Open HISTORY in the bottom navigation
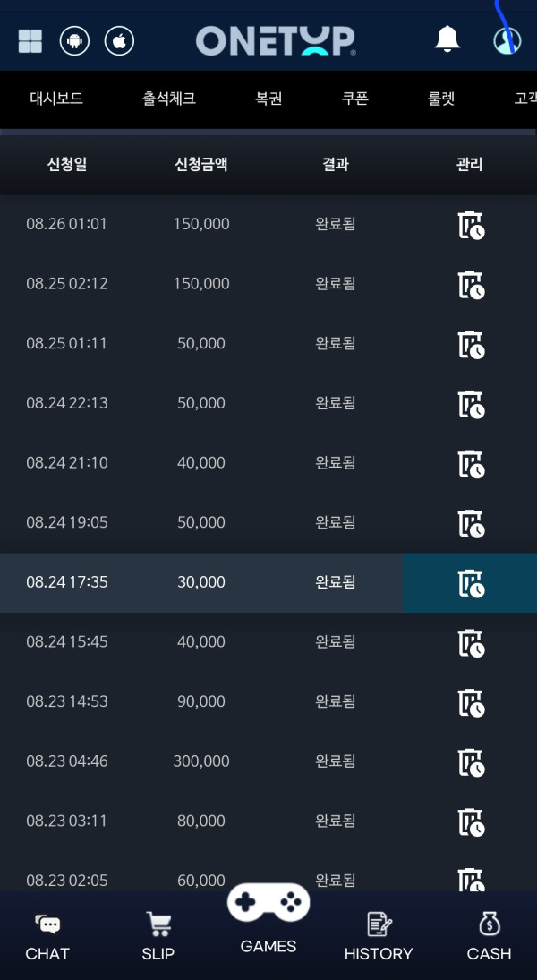Viewport: 537px width, 980px height. [379, 937]
